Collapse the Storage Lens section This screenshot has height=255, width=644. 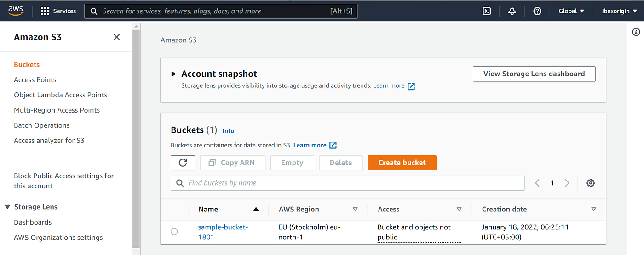[x=7, y=207]
